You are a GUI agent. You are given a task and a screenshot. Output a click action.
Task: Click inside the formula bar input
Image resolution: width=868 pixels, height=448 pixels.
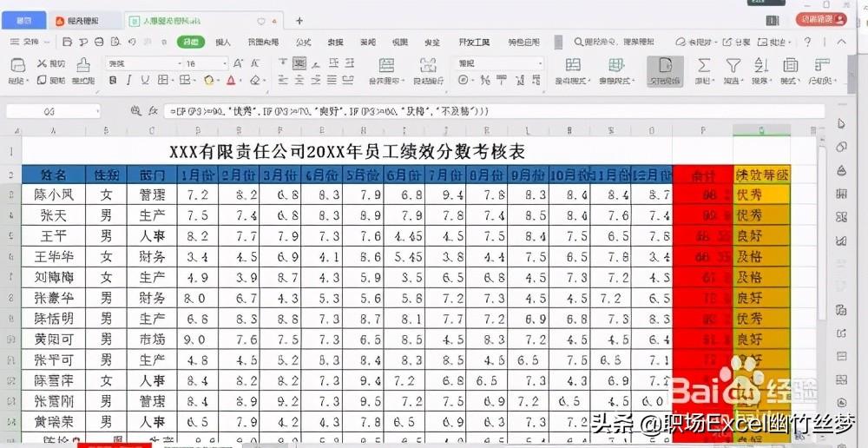[495, 111]
